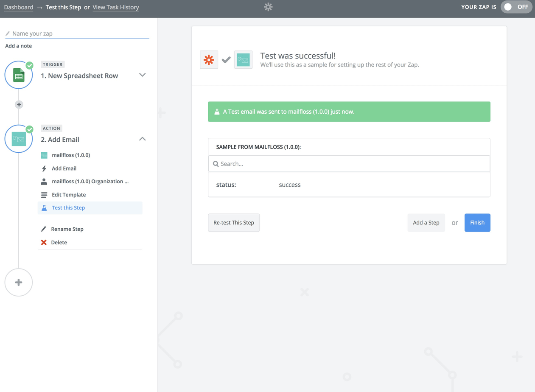The image size is (535, 392).
Task: Click the TRIGGER label badge
Action: tap(53, 64)
